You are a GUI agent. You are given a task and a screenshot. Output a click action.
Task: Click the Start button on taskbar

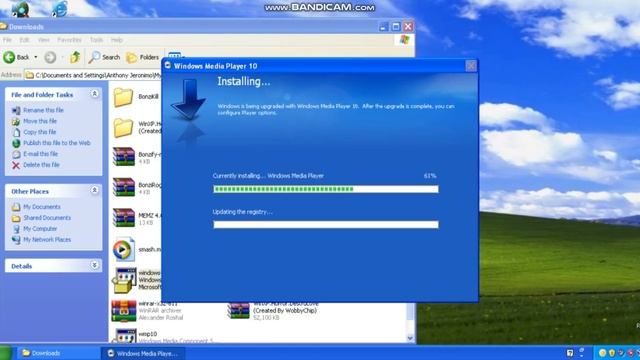point(5,353)
